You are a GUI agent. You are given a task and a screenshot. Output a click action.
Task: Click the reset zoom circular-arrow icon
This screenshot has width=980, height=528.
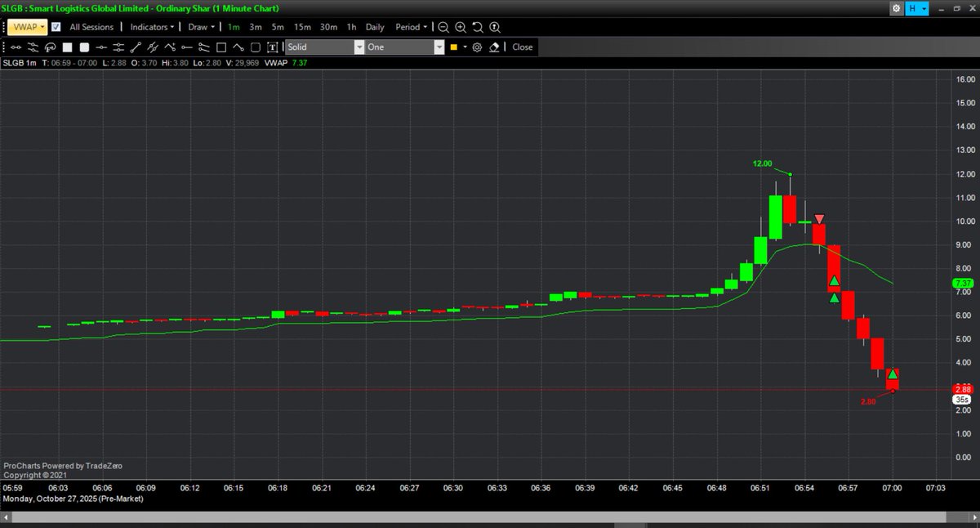(477, 27)
